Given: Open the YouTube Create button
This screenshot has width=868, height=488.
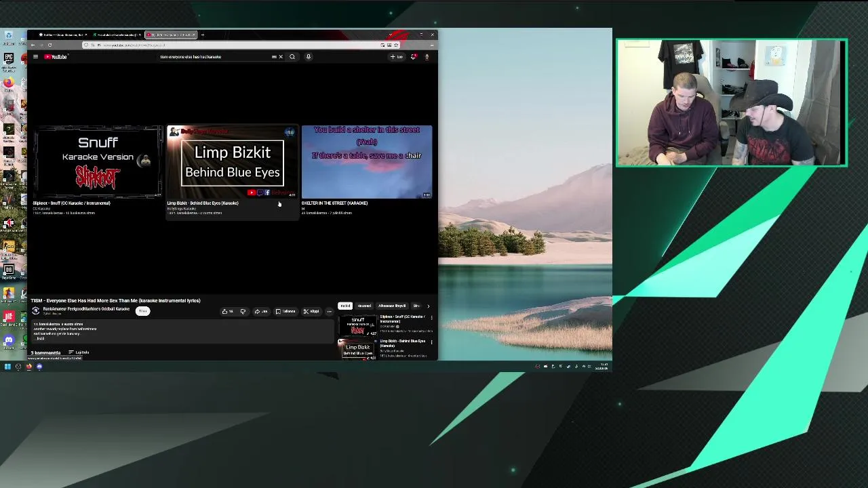Looking at the screenshot, I should click(397, 57).
